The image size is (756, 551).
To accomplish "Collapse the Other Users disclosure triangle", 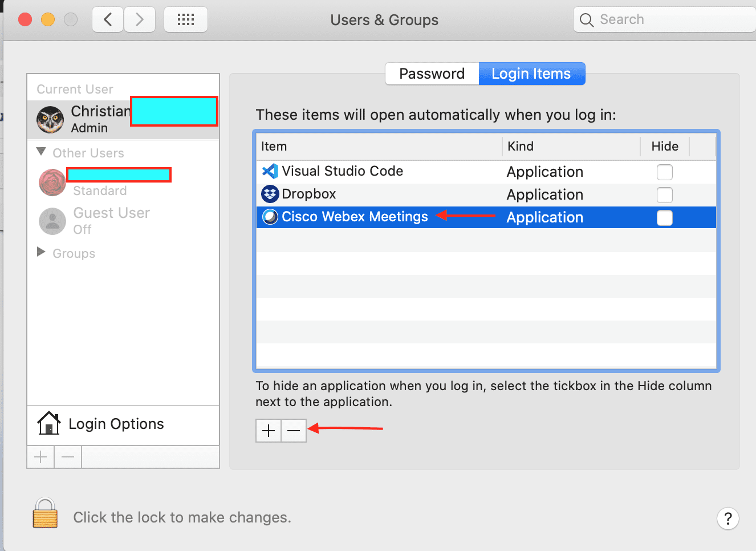I will click(41, 152).
